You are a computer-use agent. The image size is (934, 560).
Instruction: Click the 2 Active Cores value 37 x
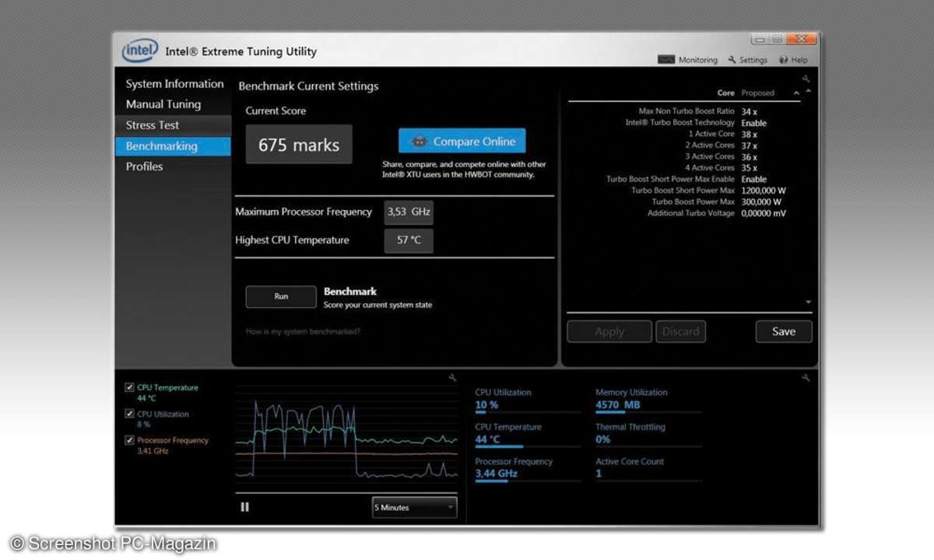(x=750, y=145)
